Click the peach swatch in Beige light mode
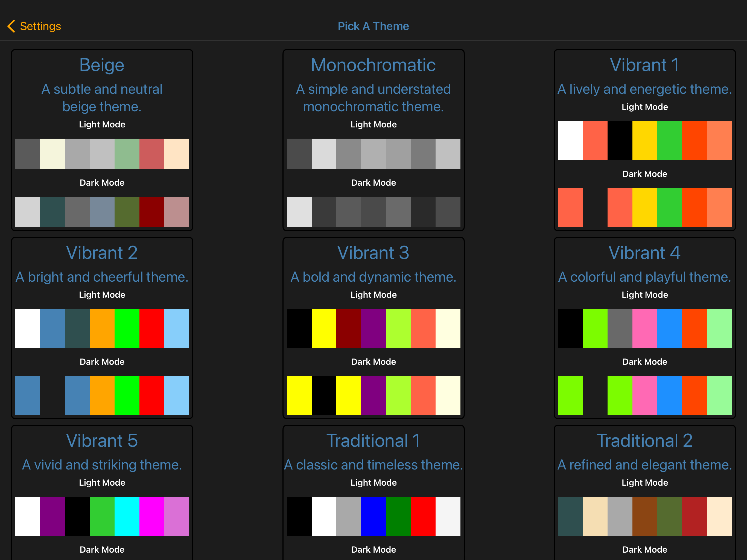This screenshot has width=747, height=560. (176, 154)
